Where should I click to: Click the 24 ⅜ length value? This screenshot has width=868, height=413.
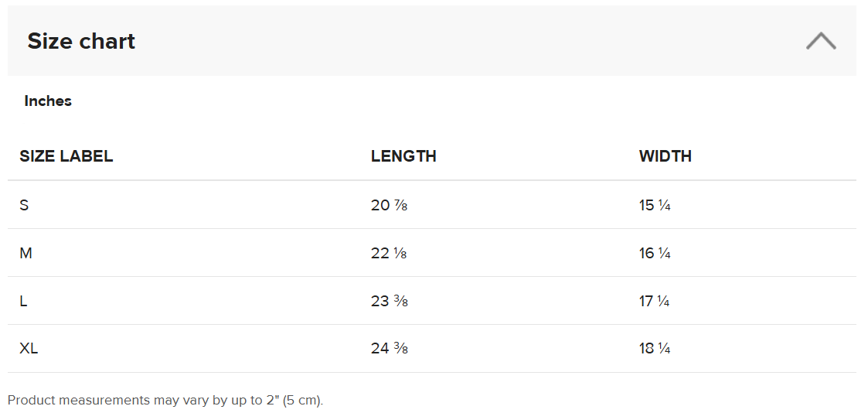point(389,349)
